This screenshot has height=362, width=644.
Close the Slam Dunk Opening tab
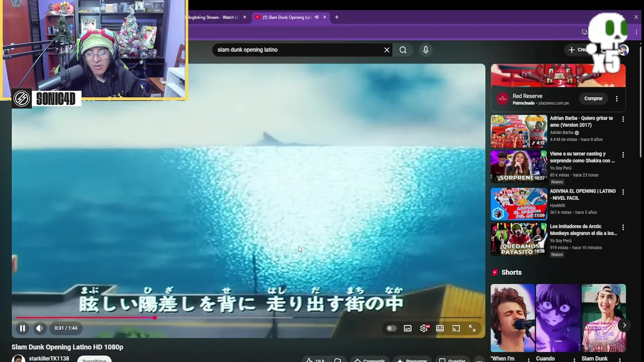(x=325, y=17)
